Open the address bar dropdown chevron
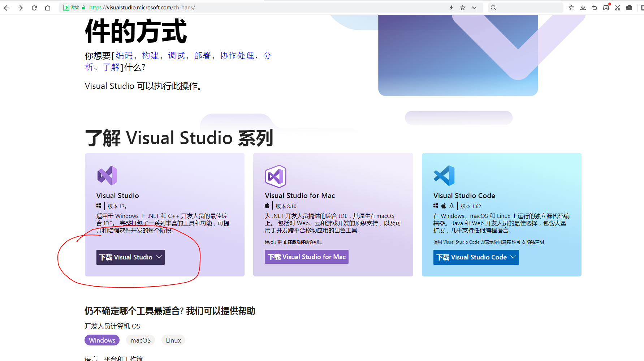This screenshot has width=644, height=361. 474,7
